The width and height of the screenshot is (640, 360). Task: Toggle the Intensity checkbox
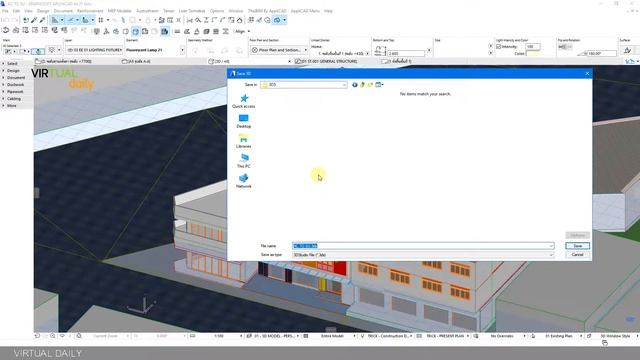498,47
